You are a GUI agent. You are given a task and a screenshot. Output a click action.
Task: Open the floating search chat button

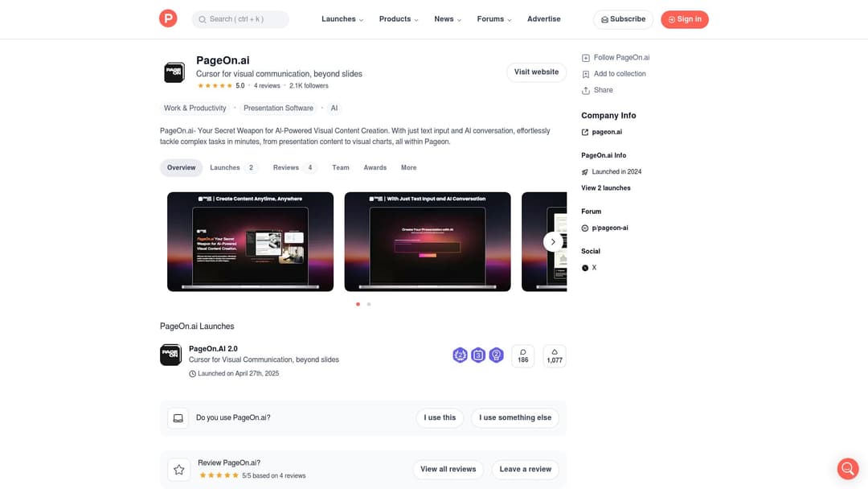pos(848,469)
